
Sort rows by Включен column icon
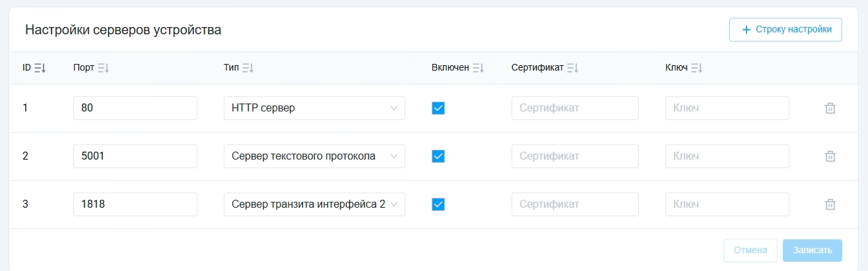pos(479,68)
